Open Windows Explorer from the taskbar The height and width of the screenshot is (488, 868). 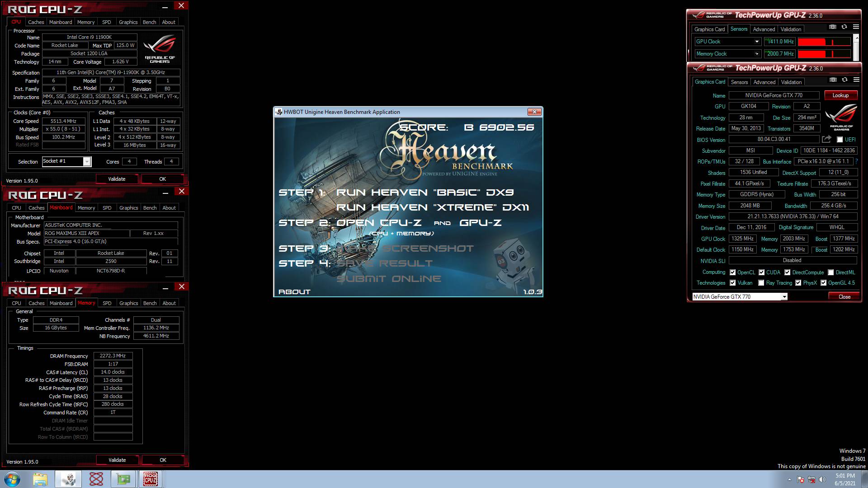click(x=40, y=479)
